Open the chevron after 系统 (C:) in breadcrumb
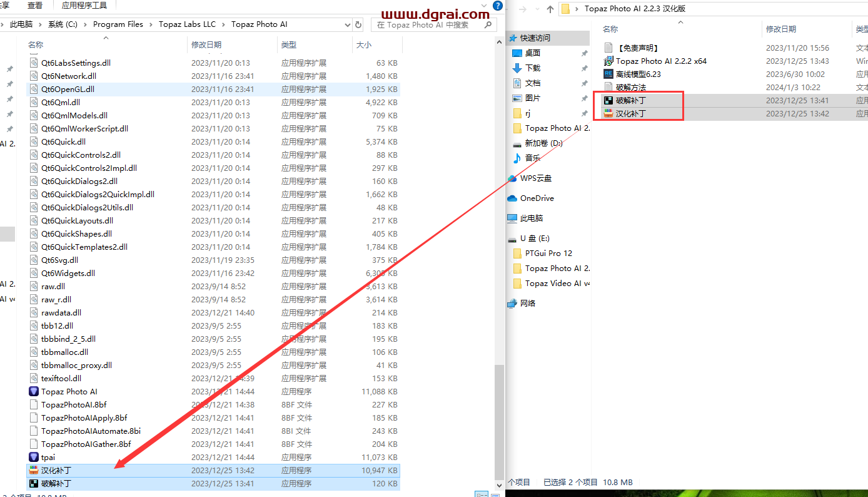The image size is (868, 497). 86,24
